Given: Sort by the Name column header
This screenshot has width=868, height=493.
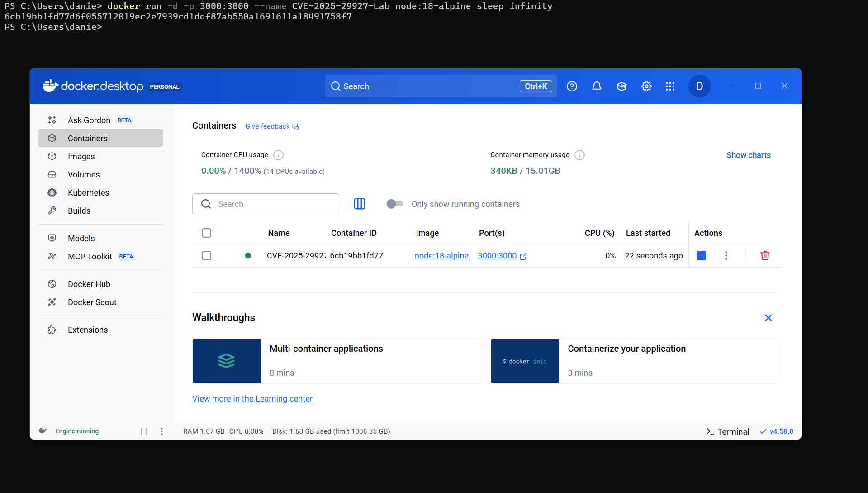Looking at the screenshot, I should pos(279,233).
